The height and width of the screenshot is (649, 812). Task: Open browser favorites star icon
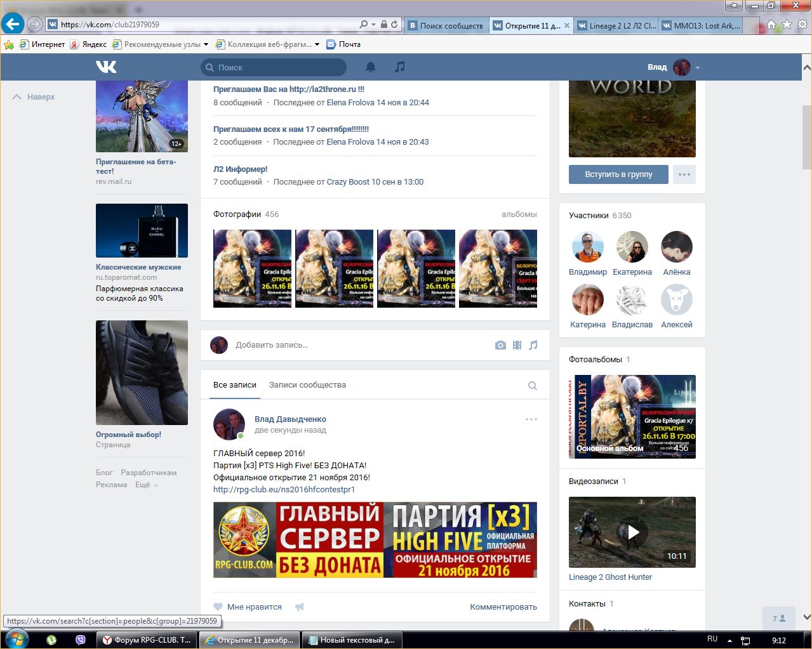pyautogui.click(x=787, y=25)
